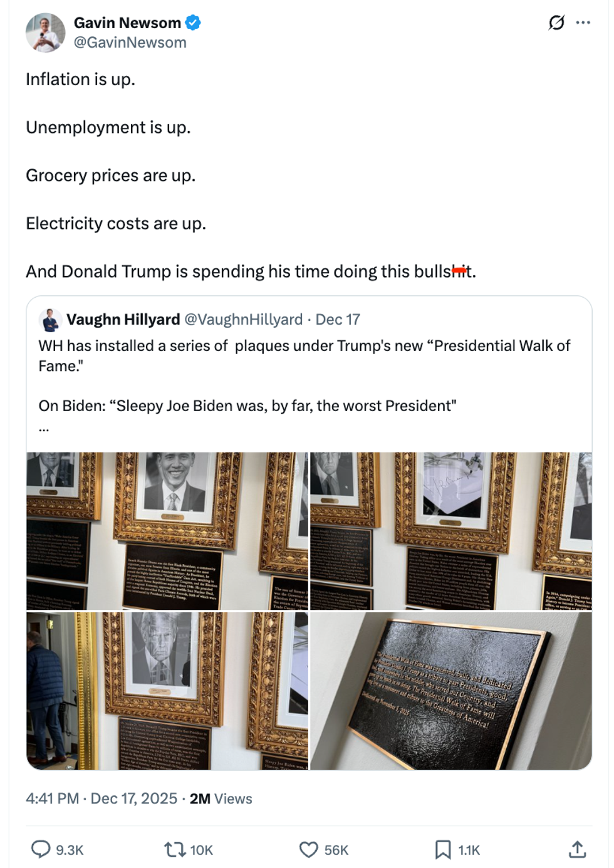The image size is (614, 868).
Task: Open the @GavinNewsom handle link
Action: (x=130, y=43)
